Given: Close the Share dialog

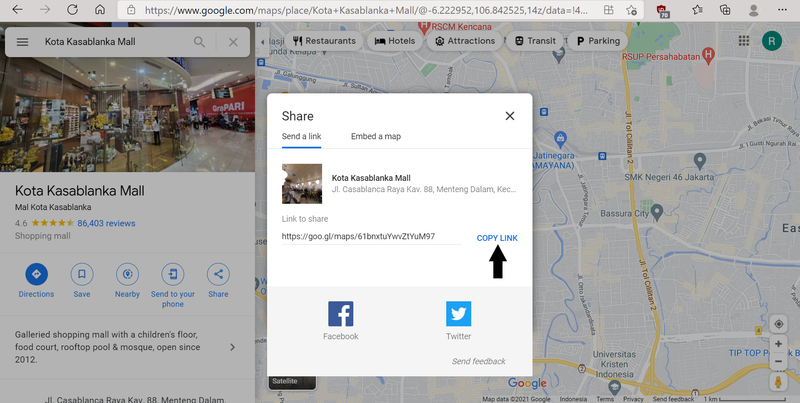Looking at the screenshot, I should 510,116.
